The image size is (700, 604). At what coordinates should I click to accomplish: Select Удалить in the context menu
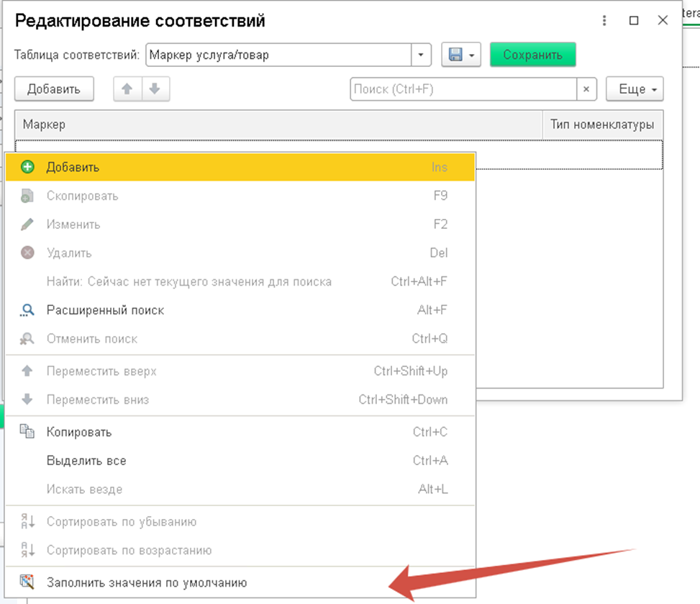coord(240,253)
